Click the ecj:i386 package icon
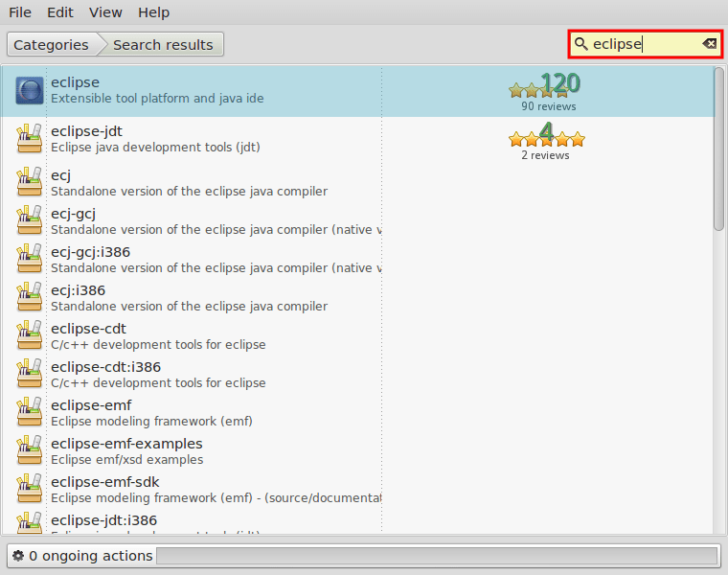The image size is (728, 575). tap(30, 297)
